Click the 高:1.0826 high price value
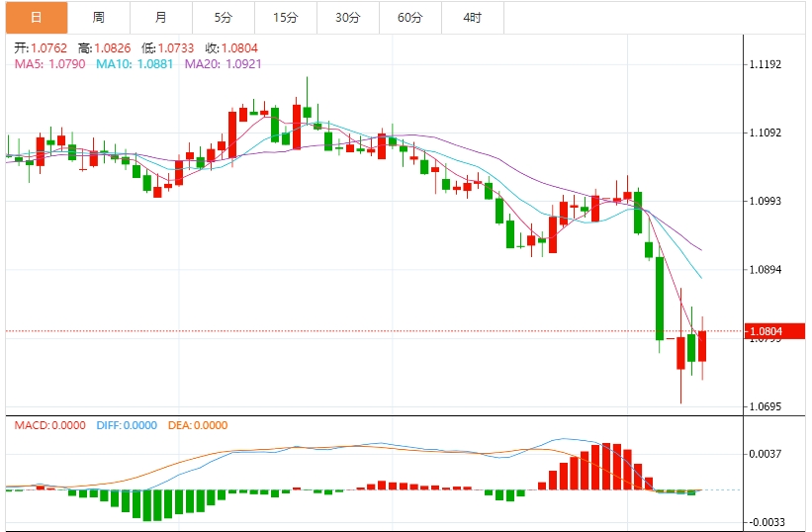 tap(105, 48)
